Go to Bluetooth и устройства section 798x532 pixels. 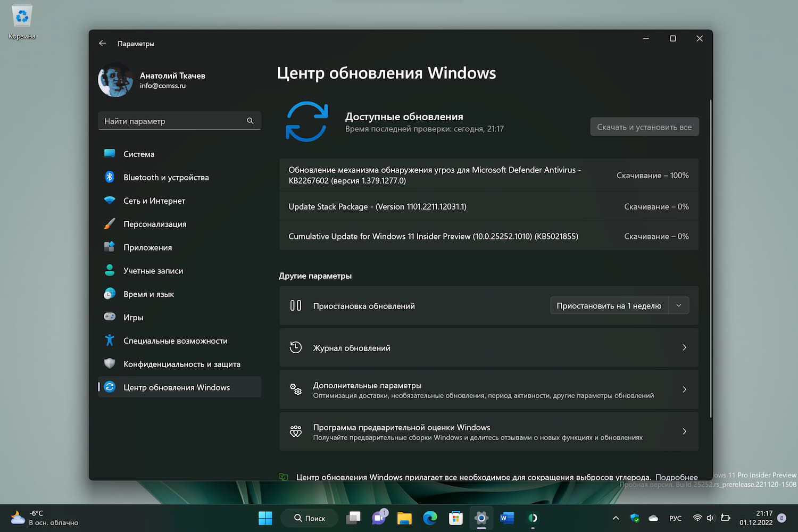179,177
